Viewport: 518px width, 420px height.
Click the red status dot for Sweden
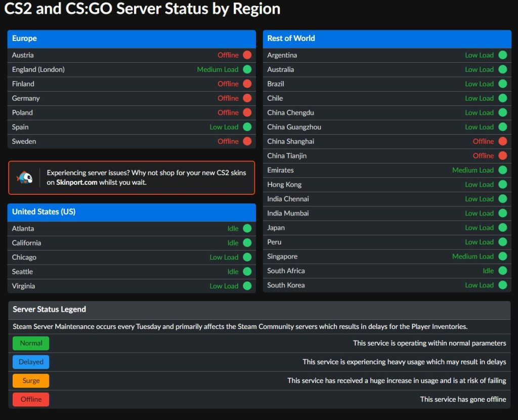tap(247, 141)
